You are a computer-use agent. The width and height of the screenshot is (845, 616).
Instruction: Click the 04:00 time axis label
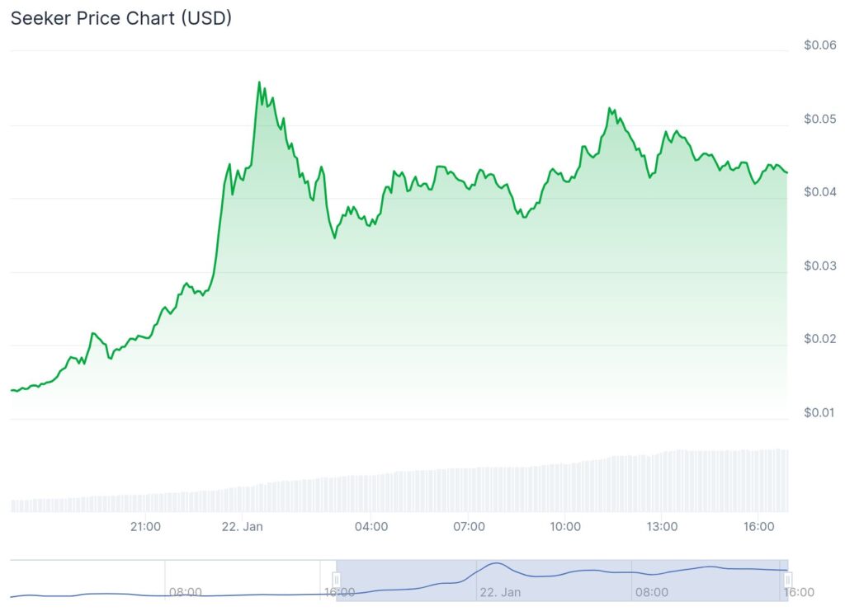(x=371, y=527)
